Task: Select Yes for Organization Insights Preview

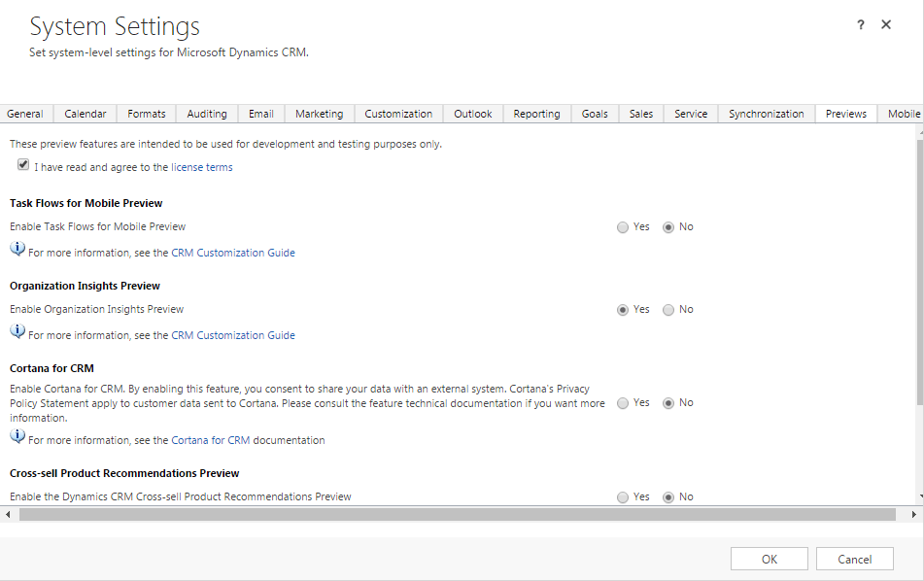Action: coord(622,310)
